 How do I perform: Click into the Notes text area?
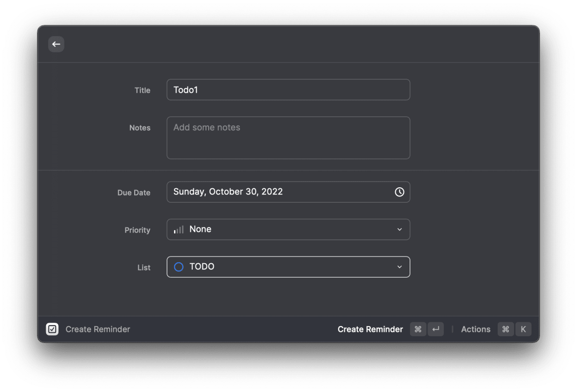(288, 138)
